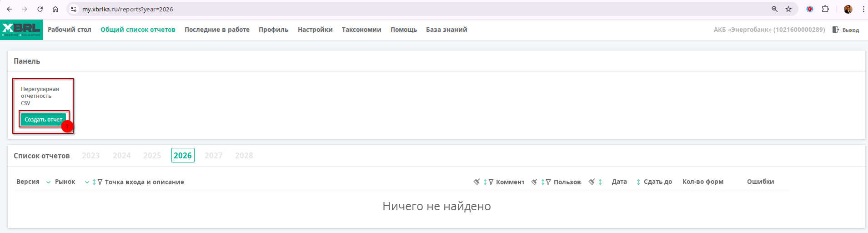Switch to the 2025 year tab

coord(152,156)
